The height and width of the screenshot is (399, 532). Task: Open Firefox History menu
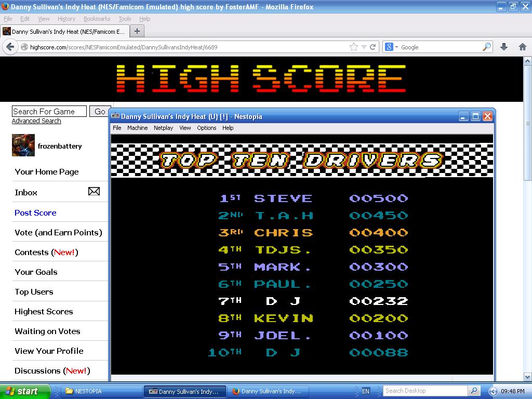(x=66, y=19)
